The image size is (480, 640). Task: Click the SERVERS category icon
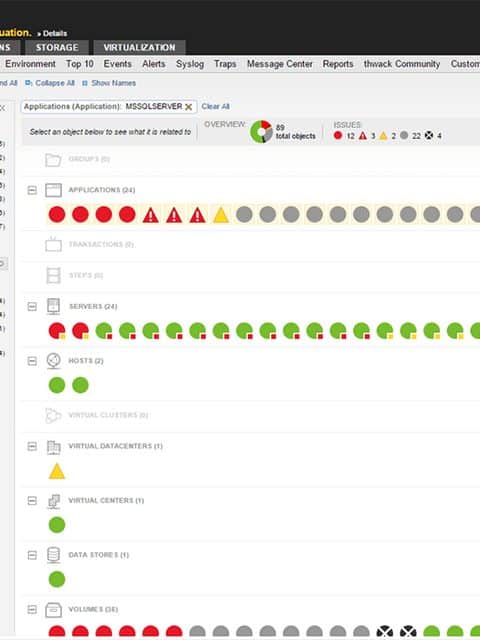point(53,307)
